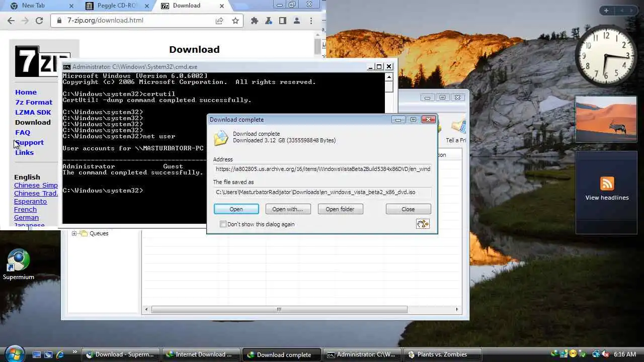644x362 pixels.
Task: Close the Peggle CD-ROM tab
Action: coord(146,6)
